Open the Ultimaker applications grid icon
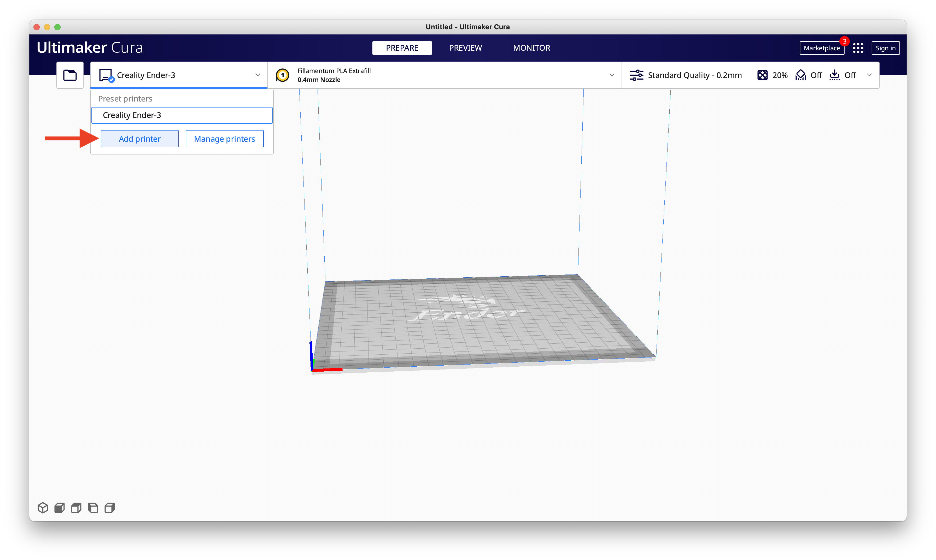The height and width of the screenshot is (560, 936). 858,48
